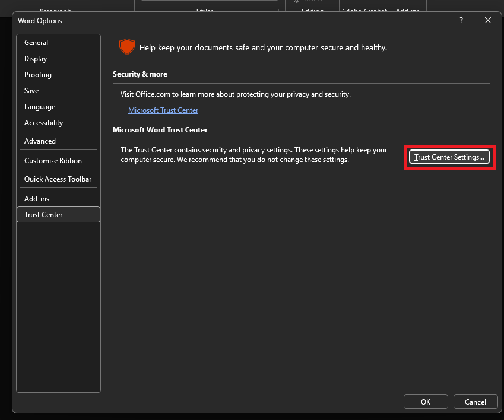The image size is (504, 420).
Task: Open the Styles pane dialog launcher
Action: [x=280, y=10]
